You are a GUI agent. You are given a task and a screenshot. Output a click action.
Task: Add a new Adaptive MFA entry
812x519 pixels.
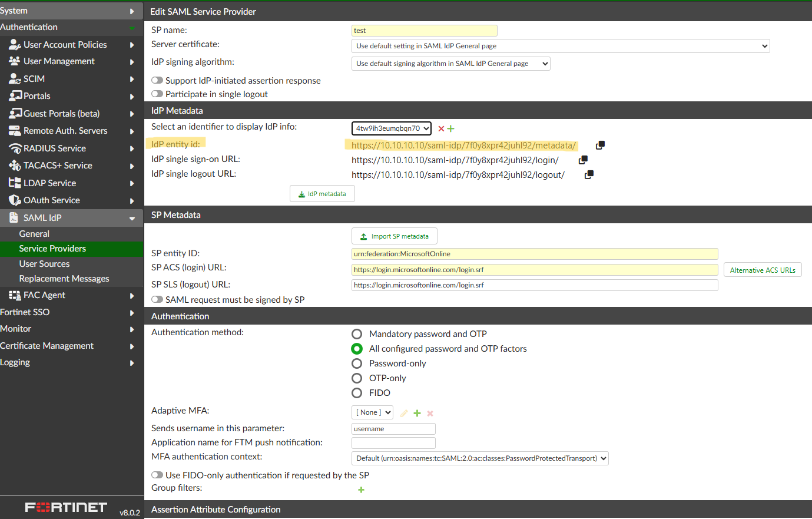pyautogui.click(x=417, y=414)
